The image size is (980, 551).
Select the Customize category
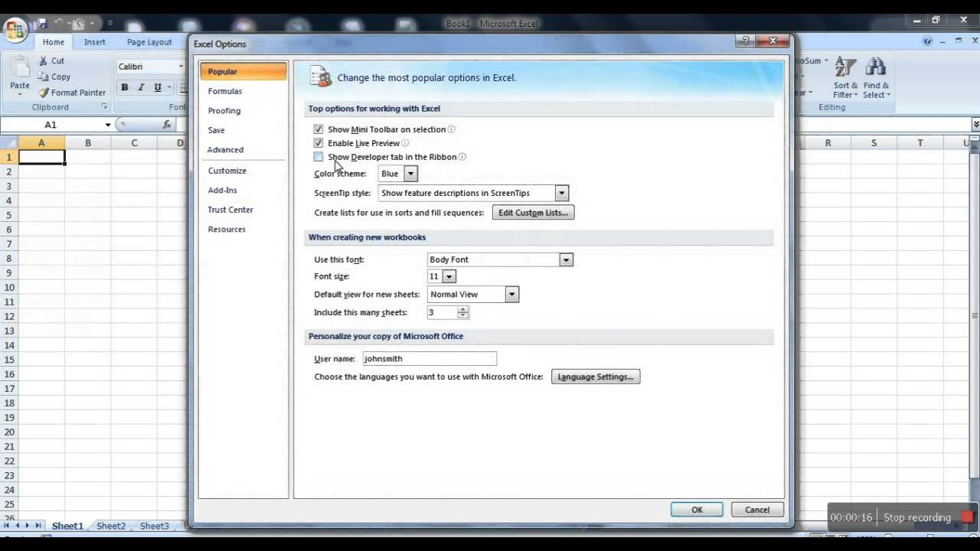243,171
